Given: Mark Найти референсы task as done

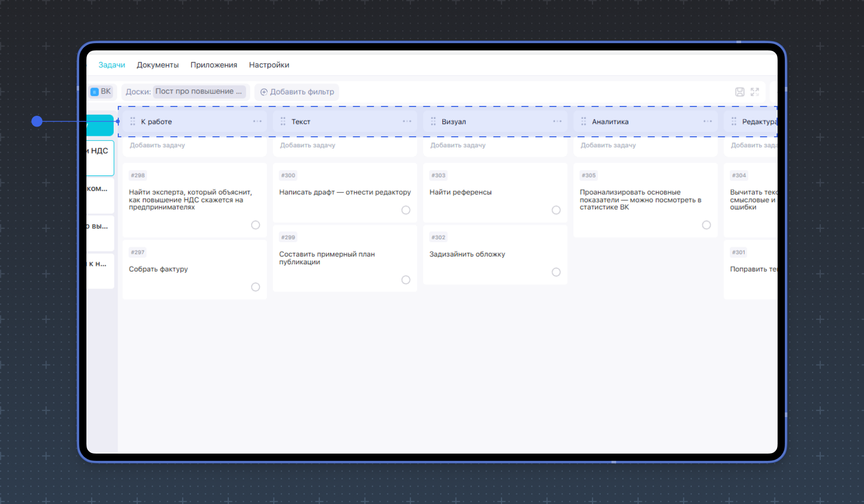Looking at the screenshot, I should pos(556,210).
